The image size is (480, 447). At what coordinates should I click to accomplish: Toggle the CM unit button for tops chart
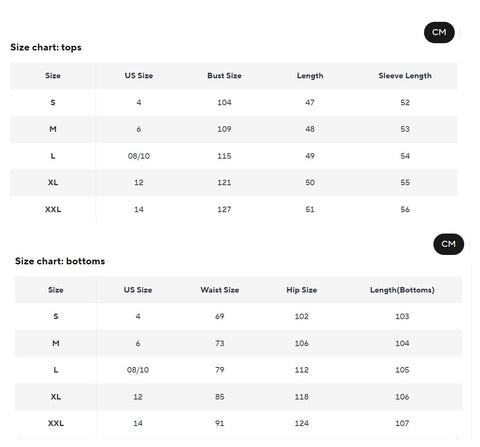tap(439, 32)
